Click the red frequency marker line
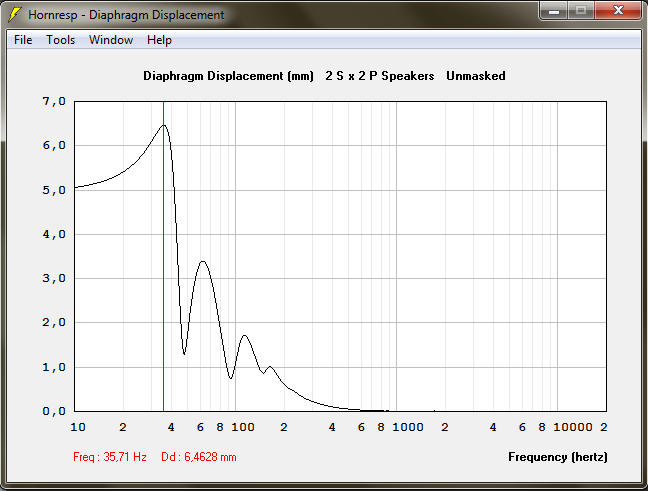648x491 pixels. [x=164, y=256]
